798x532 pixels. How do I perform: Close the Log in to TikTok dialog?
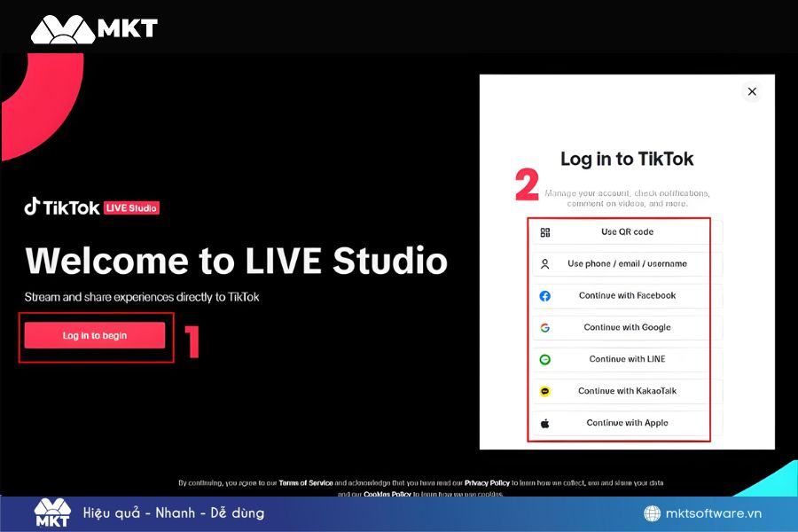pos(752,91)
